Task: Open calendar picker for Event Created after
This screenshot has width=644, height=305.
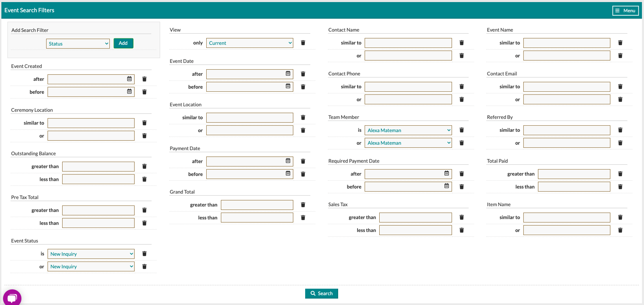Action: tap(129, 79)
